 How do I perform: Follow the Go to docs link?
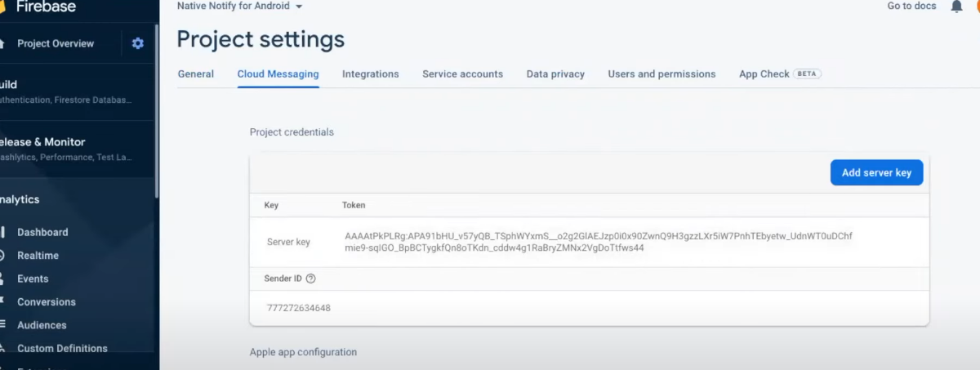pos(911,6)
